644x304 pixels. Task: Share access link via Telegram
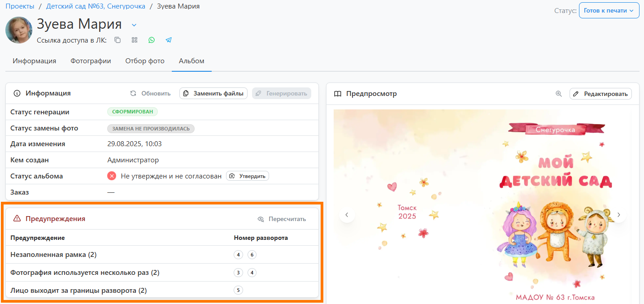(169, 40)
